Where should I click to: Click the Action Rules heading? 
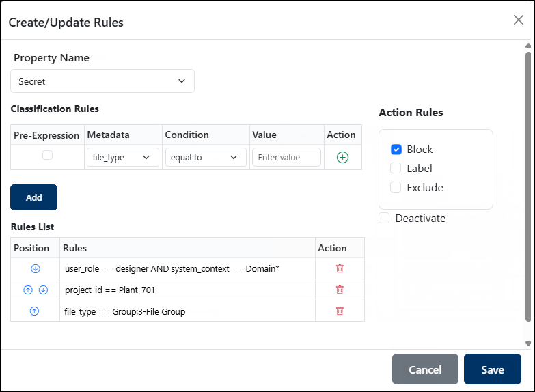pyautogui.click(x=411, y=112)
